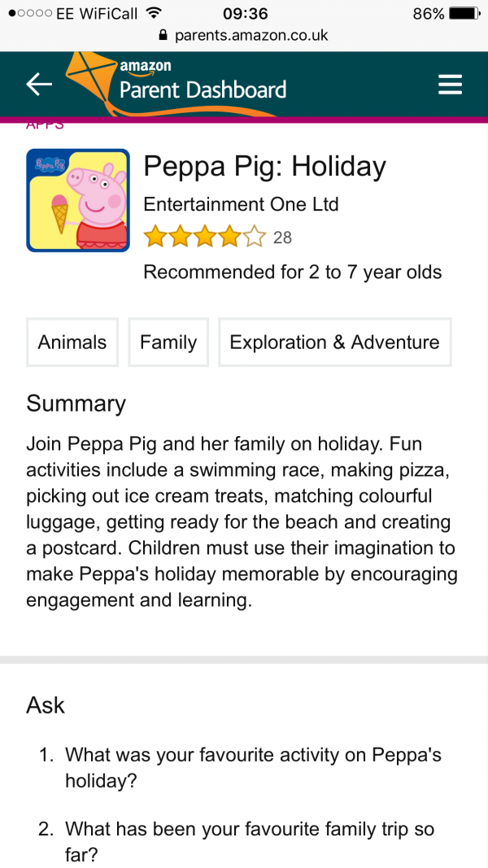
Task: Select the Animals category tag
Action: pos(72,342)
